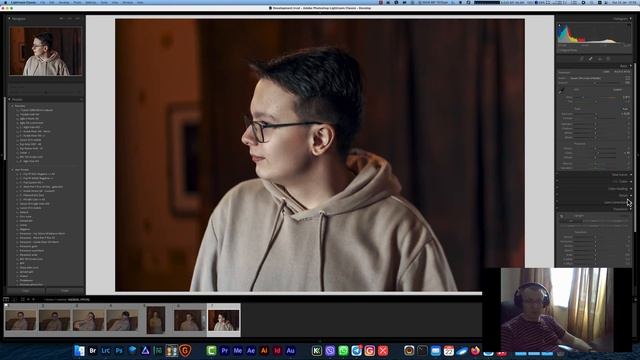Collapse the Favorites preset group
The height and width of the screenshot is (360, 640).
(13, 106)
